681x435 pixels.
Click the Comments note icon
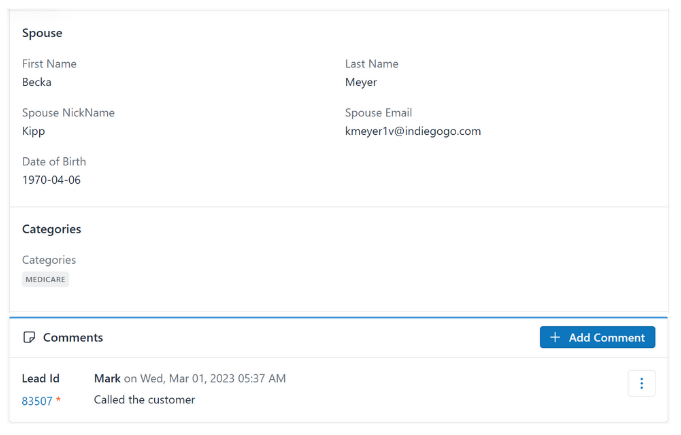point(29,337)
